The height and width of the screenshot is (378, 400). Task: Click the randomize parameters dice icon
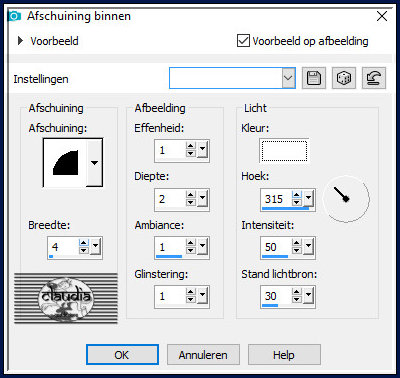click(344, 78)
